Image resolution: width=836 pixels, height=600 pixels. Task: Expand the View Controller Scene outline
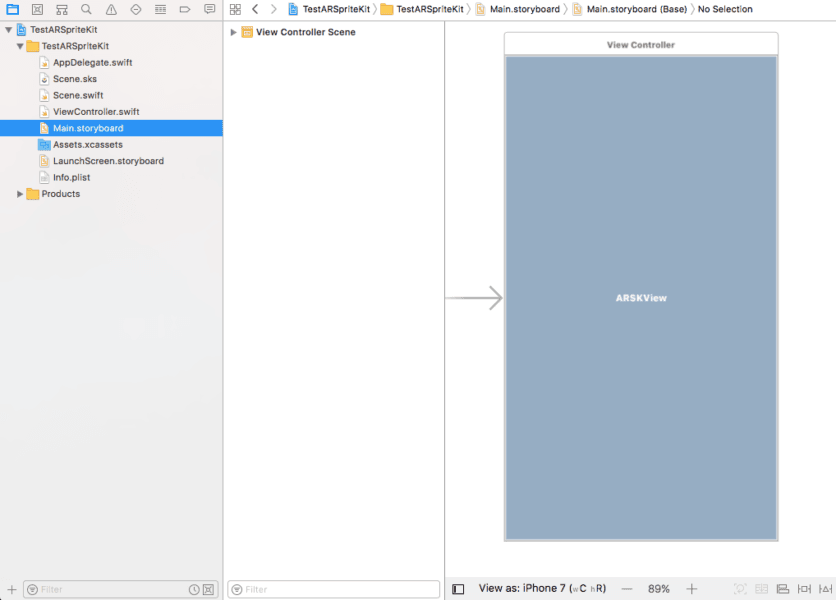coord(233,32)
